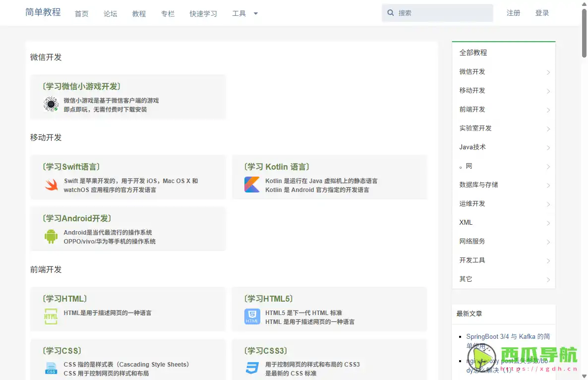The height and width of the screenshot is (380, 588).
Task: Open 工具 menu label
Action: pos(239,13)
